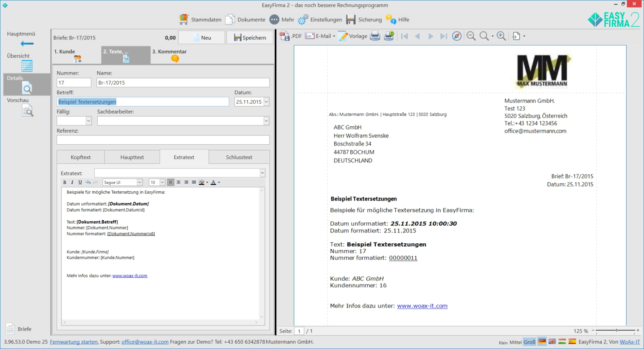The height and width of the screenshot is (349, 644).
Task: Click the compass navigation icon
Action: click(x=457, y=36)
